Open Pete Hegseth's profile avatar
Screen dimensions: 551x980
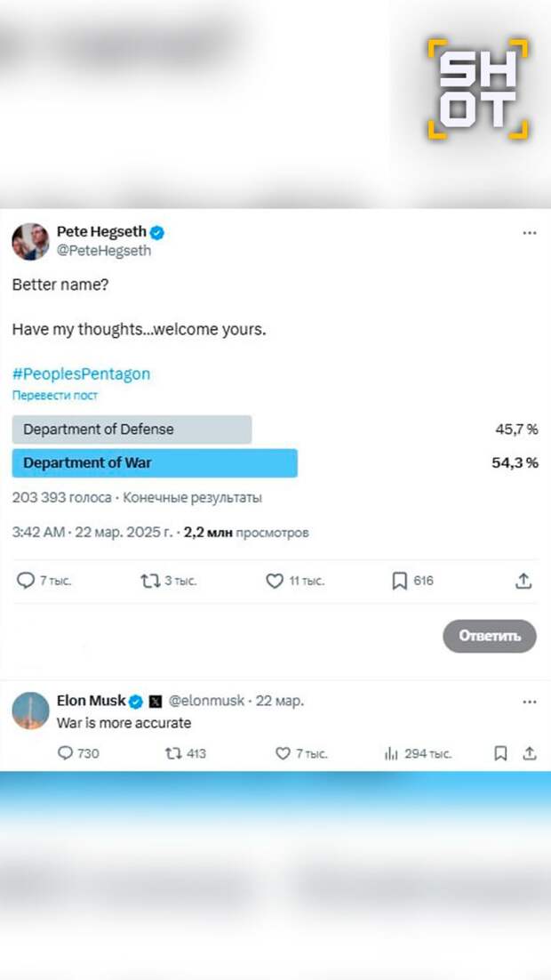pos(30,242)
